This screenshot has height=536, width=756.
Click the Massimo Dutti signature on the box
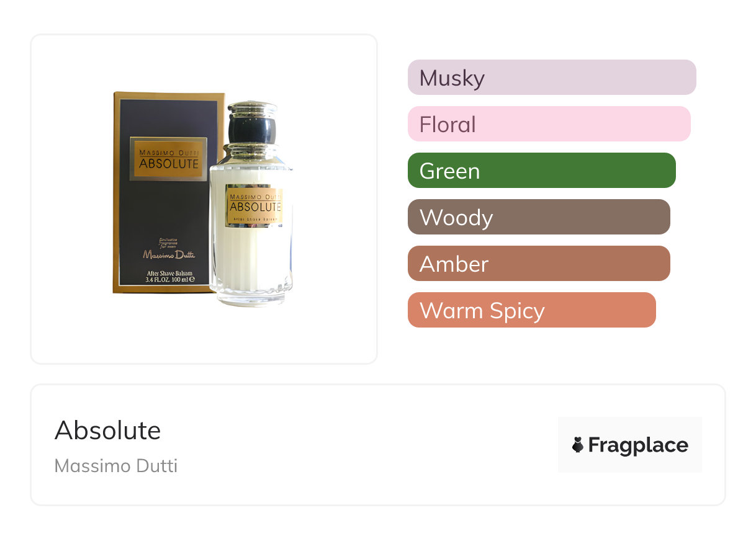tap(169, 253)
